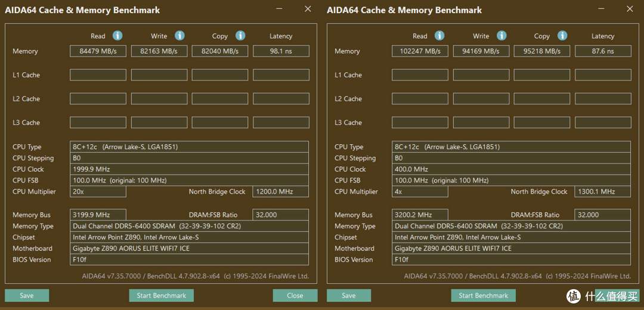
Task: Click left window AIDA64 title text
Action: tap(82, 10)
